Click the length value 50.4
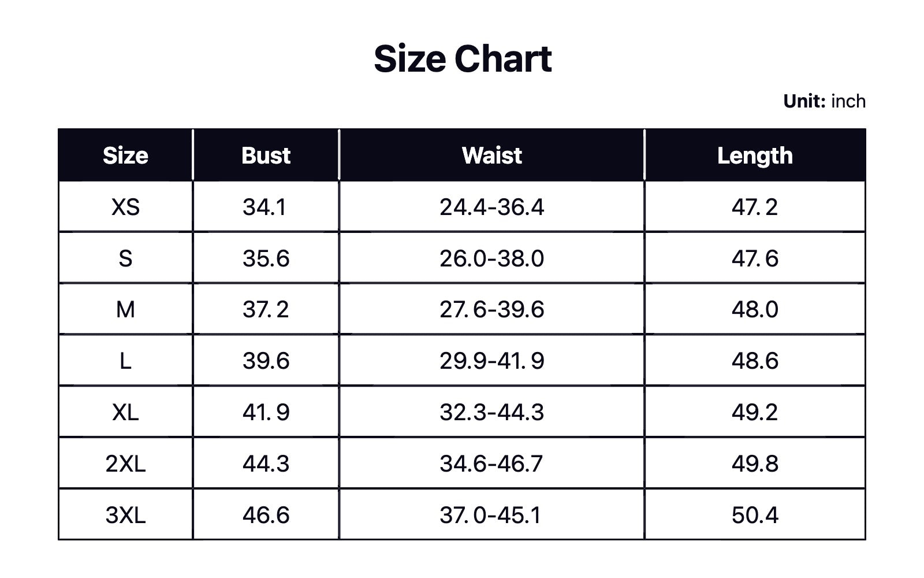Screen dimensions: 924x578 (x=755, y=516)
